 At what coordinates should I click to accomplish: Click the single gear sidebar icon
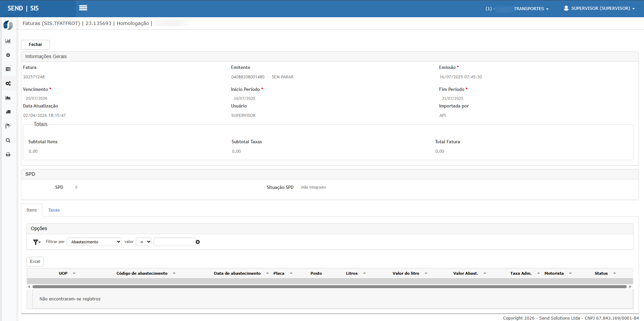pyautogui.click(x=8, y=55)
